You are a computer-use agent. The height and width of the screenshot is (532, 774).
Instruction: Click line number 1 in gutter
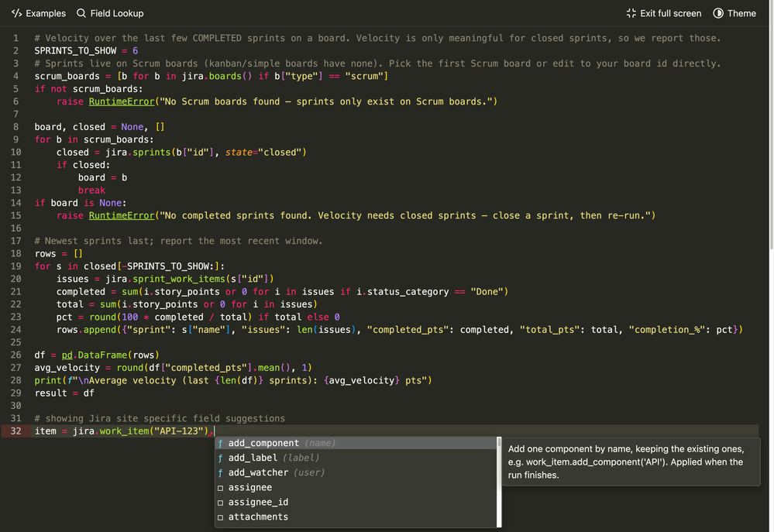(x=15, y=38)
